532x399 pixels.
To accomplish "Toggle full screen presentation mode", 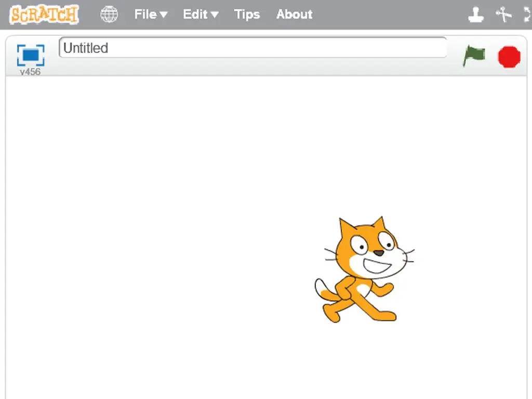I will [31, 55].
